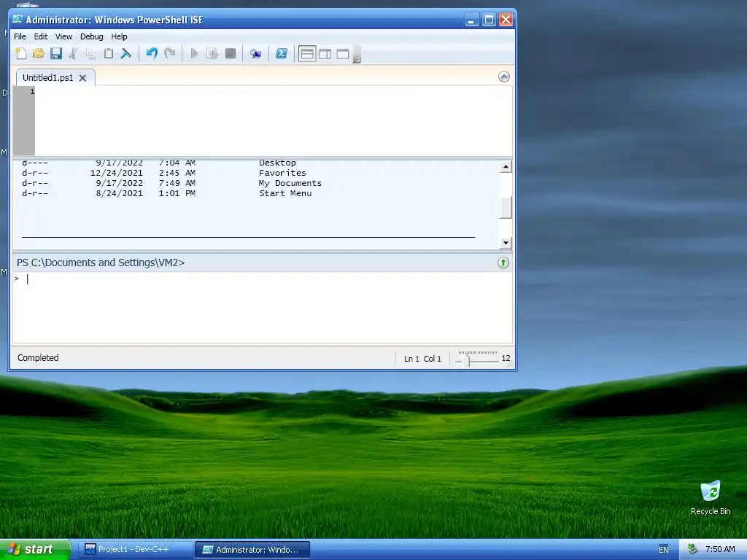Run the script with the play icon
This screenshot has width=747, height=560.
194,54
